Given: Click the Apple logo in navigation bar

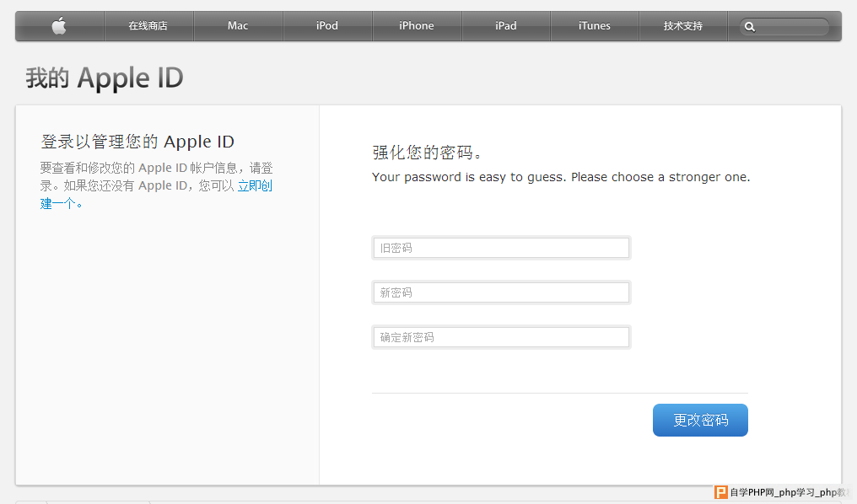Looking at the screenshot, I should 59,25.
